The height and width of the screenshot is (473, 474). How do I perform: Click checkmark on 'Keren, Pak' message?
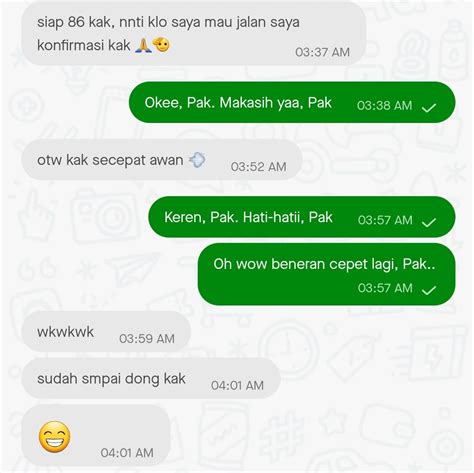[429, 222]
